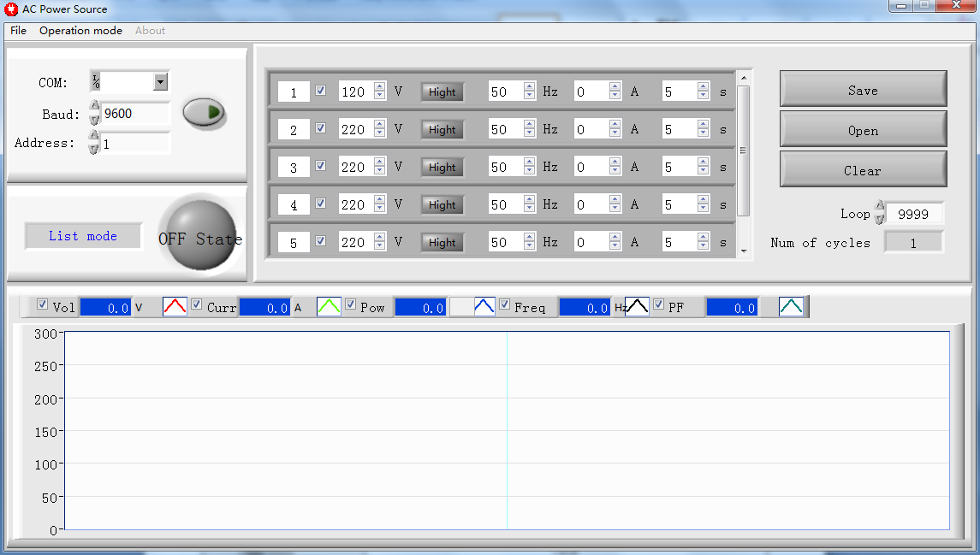This screenshot has width=980, height=555.
Task: Uncheck the Vol plot checkbox
Action: point(42,305)
